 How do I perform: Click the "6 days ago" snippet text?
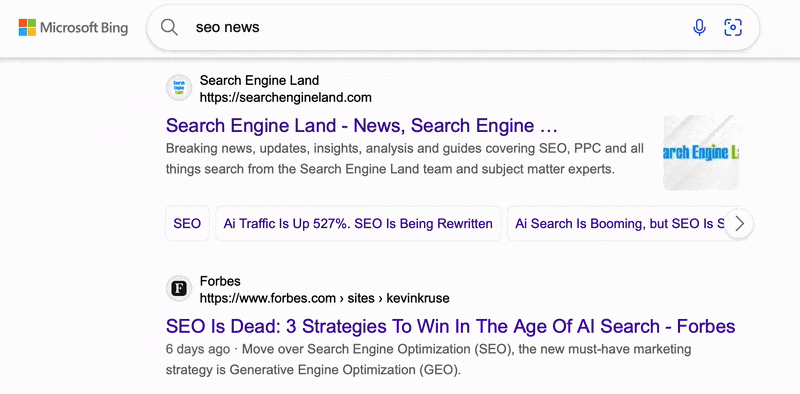tap(197, 350)
